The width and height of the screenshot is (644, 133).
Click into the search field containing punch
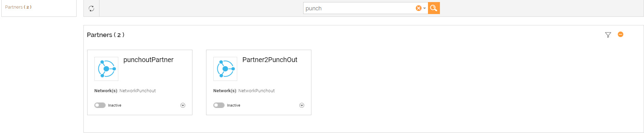[359, 8]
